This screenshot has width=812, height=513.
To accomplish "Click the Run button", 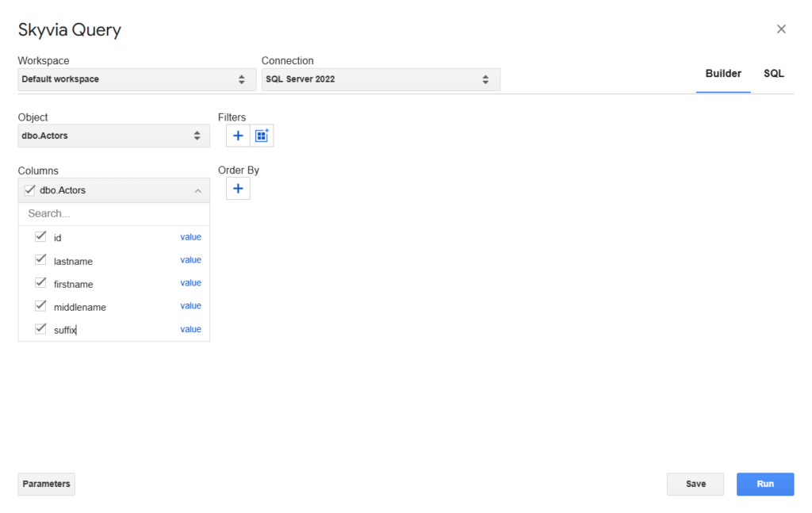I will [764, 484].
